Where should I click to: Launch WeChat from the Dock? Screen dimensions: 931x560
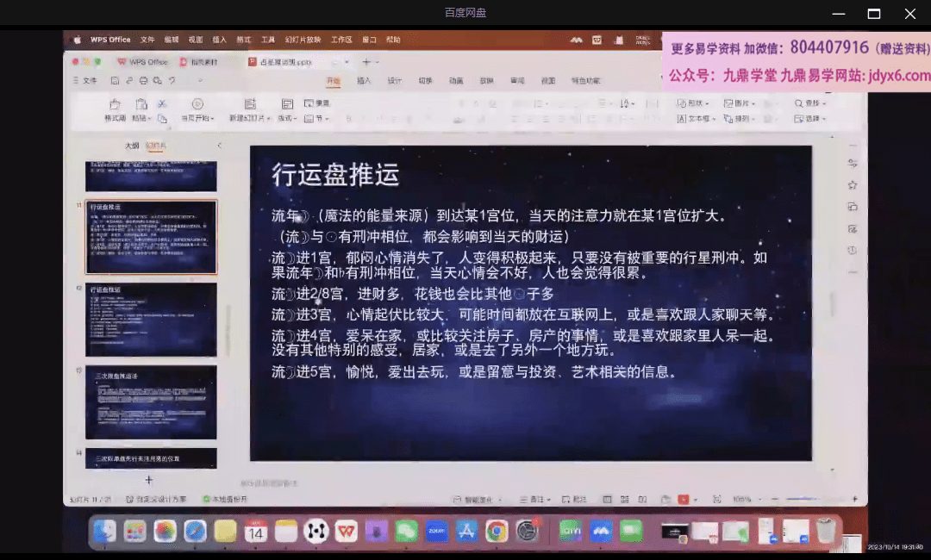(x=407, y=532)
